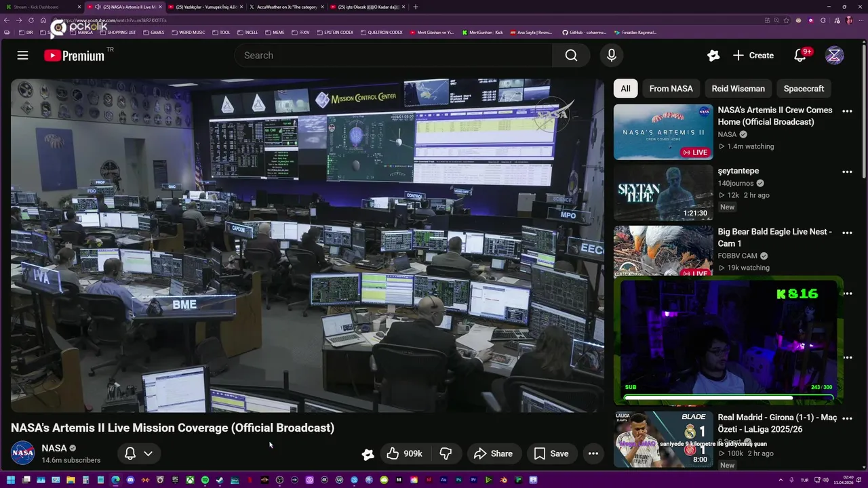The height and width of the screenshot is (488, 868).
Task: Click the sparkle icon beside Create
Action: coord(713,56)
